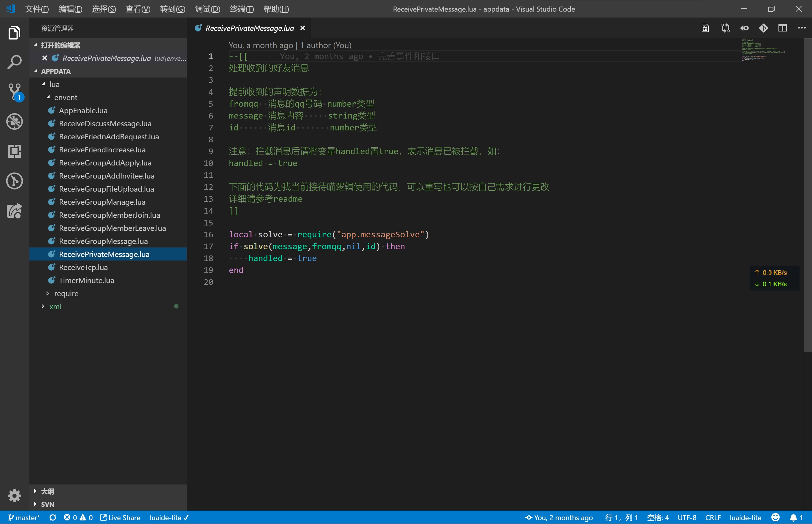Open the 文件(F) menu
The width and height of the screenshot is (812, 524).
(37, 9)
